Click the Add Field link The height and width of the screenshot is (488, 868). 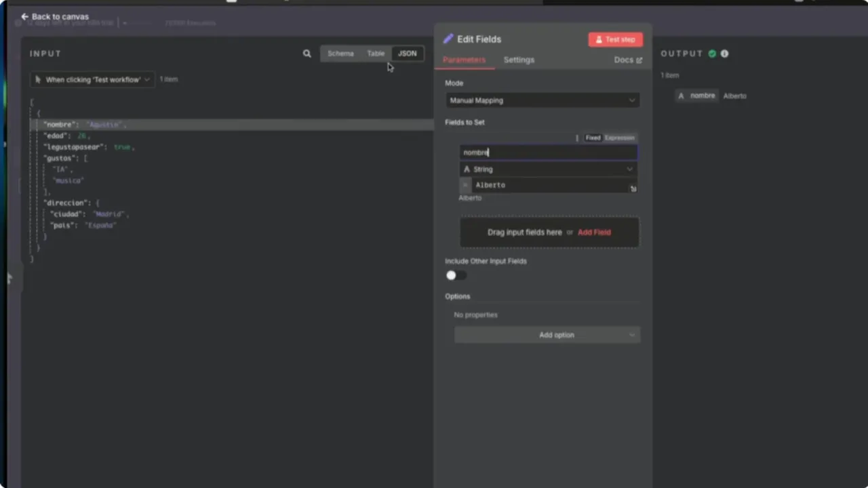tap(594, 232)
